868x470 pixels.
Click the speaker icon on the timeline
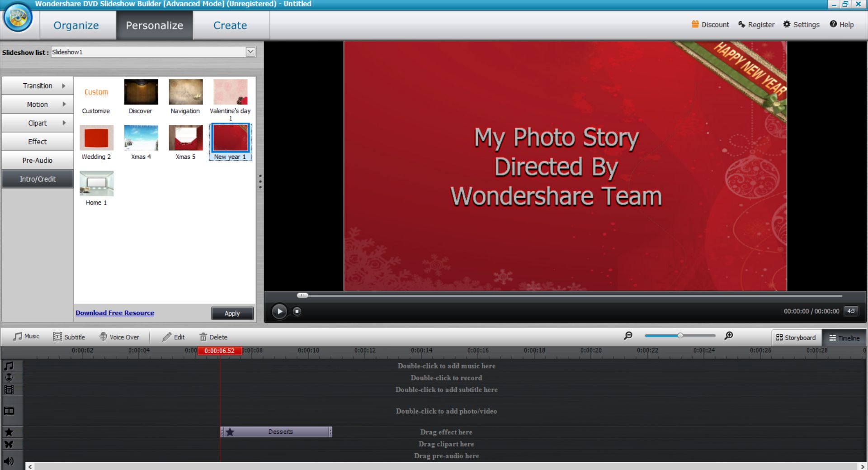point(9,461)
